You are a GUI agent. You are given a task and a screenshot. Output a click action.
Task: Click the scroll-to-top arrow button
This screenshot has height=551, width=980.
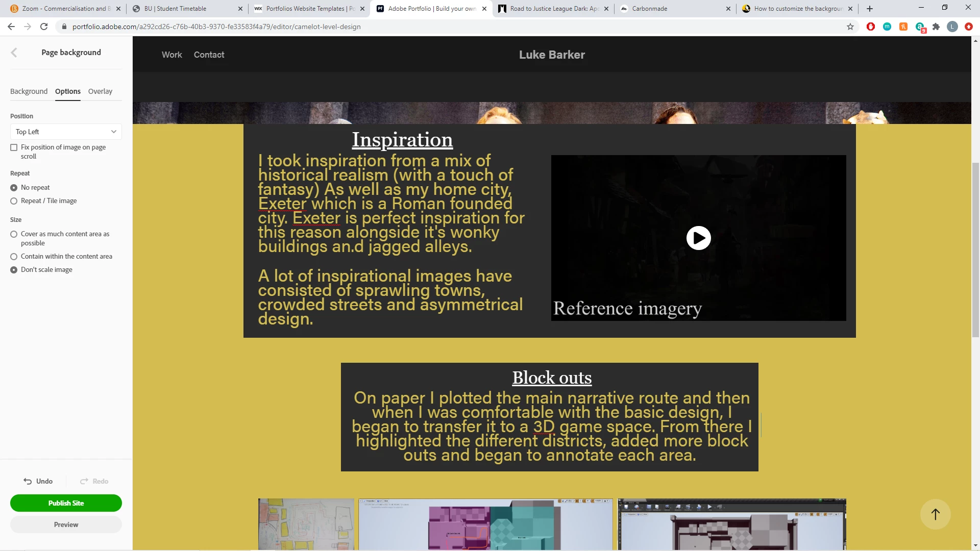935,514
